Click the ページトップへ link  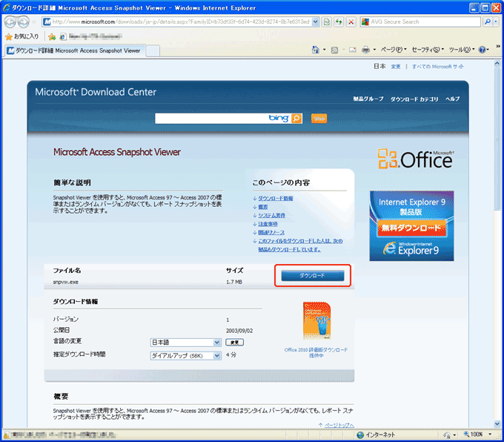click(339, 425)
